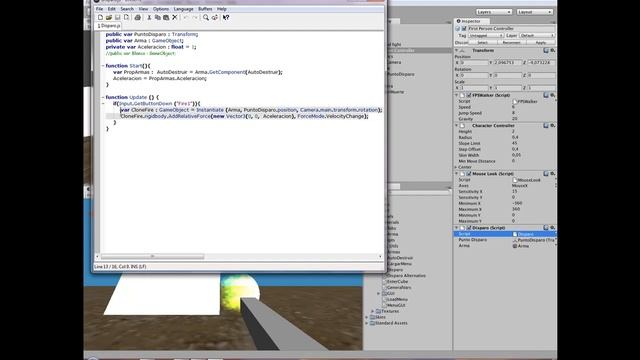
Task: Click the prefab Select button
Action: click(482, 42)
